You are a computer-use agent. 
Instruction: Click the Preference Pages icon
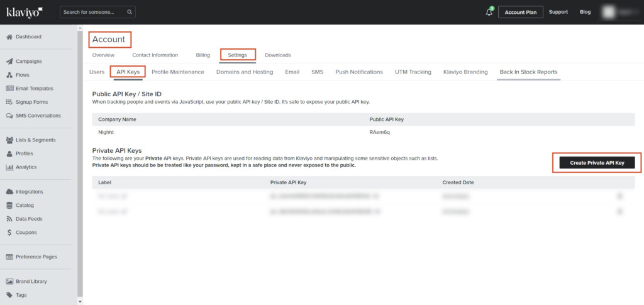point(9,257)
